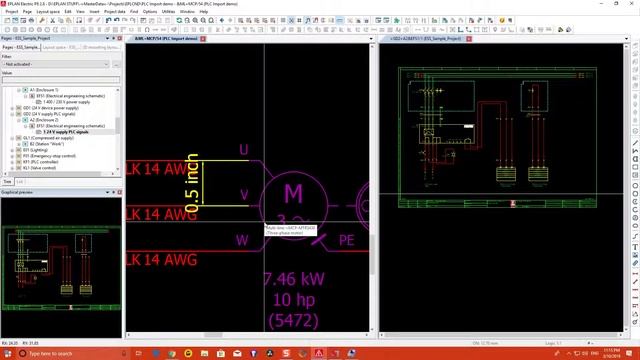Open the Options menu

150,12
